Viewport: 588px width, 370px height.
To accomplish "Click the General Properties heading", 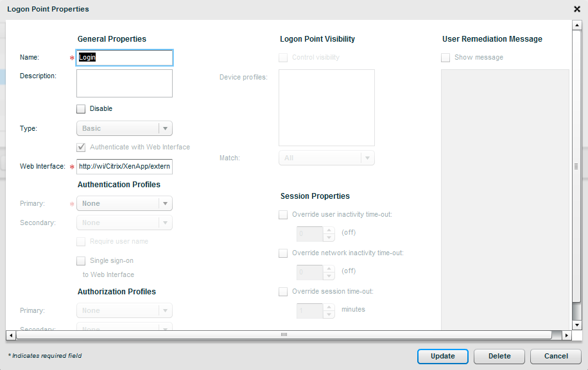I will (112, 39).
